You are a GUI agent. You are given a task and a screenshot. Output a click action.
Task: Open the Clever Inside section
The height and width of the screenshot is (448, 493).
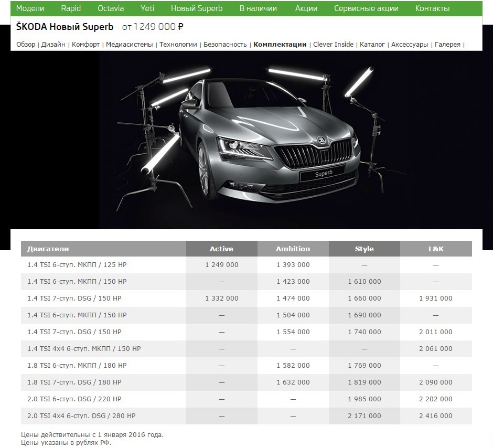(333, 45)
